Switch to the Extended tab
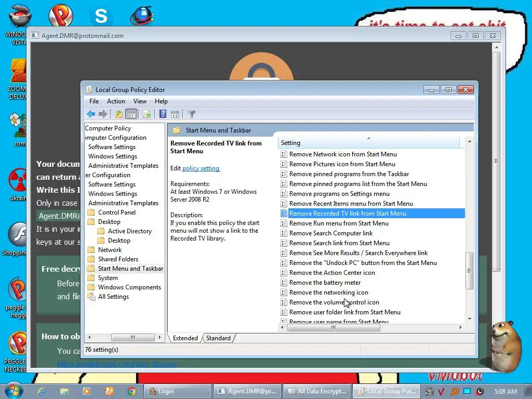532x399 pixels. (x=185, y=338)
